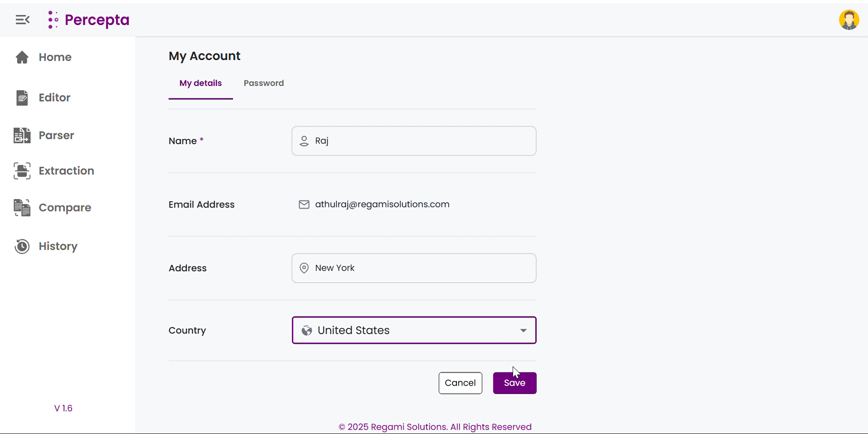Open the History clock icon
868x434 pixels.
pos(22,246)
